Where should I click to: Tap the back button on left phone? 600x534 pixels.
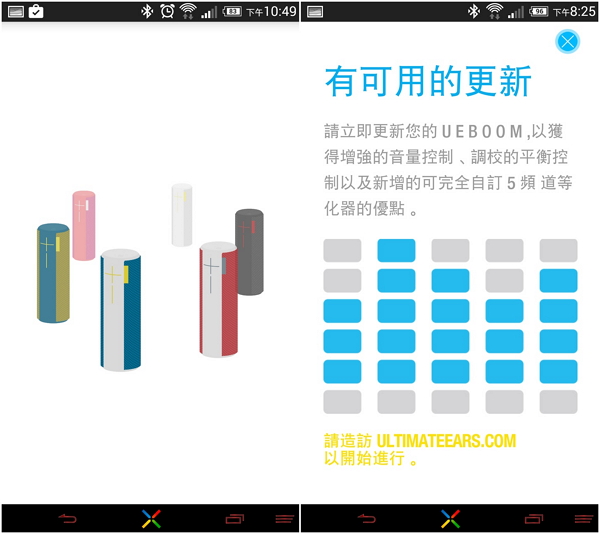68,518
